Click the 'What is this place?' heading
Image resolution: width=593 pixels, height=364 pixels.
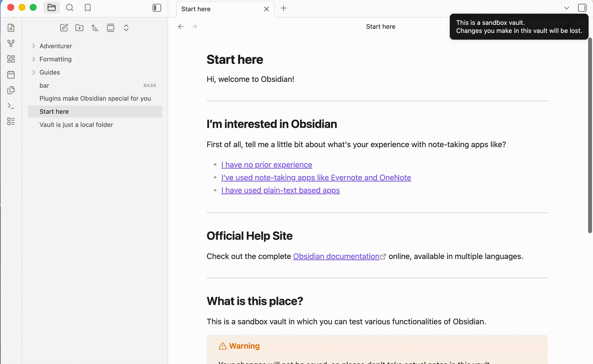255,301
